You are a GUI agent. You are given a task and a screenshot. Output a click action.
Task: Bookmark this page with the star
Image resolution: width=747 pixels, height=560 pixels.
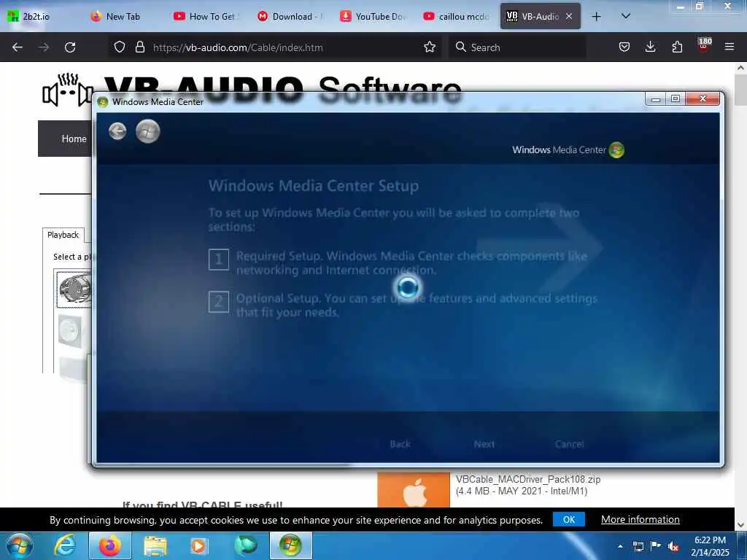[x=430, y=47]
